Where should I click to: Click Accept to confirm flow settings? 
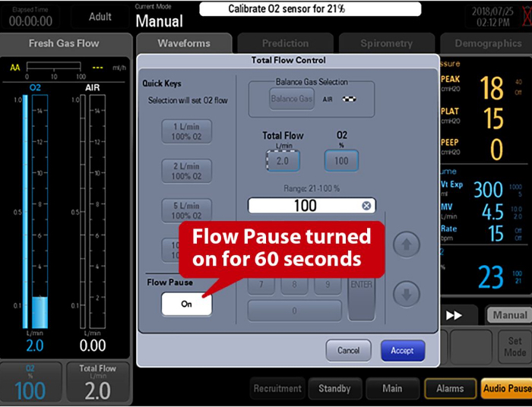tap(402, 351)
